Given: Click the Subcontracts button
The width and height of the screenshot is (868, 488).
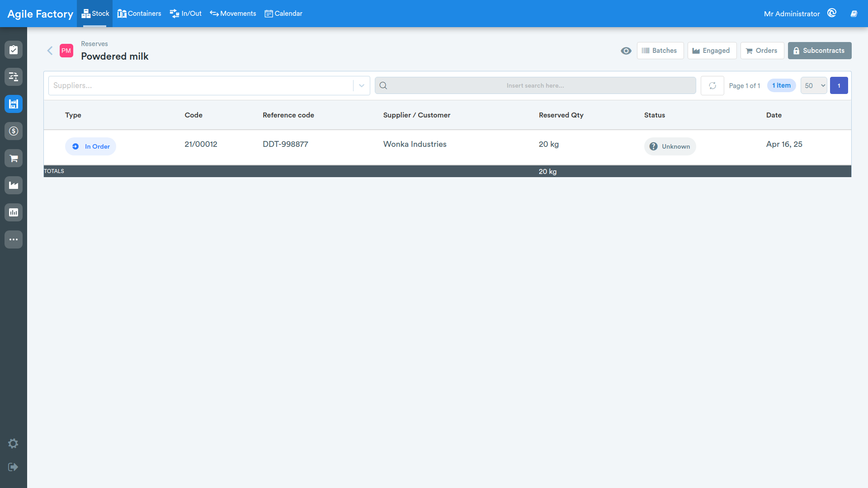Looking at the screenshot, I should (820, 51).
